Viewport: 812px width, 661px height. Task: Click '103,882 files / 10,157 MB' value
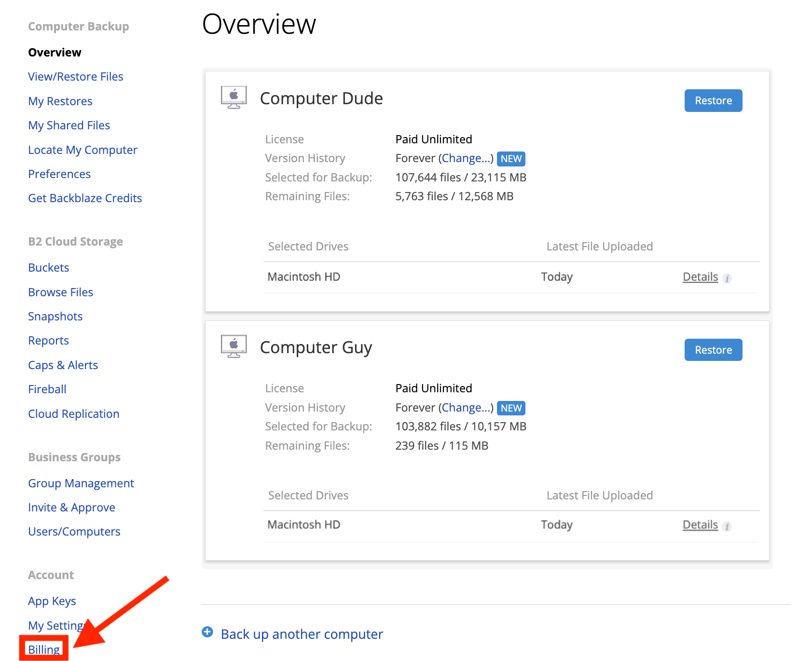(461, 427)
